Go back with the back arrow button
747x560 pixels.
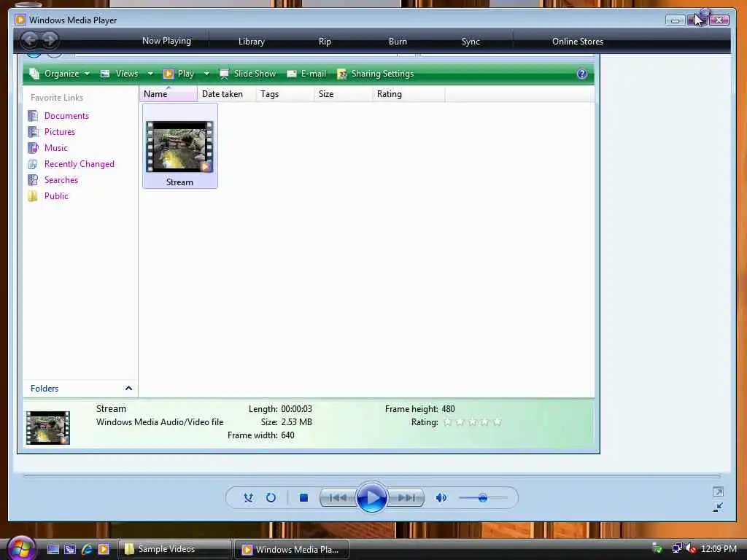click(x=29, y=40)
